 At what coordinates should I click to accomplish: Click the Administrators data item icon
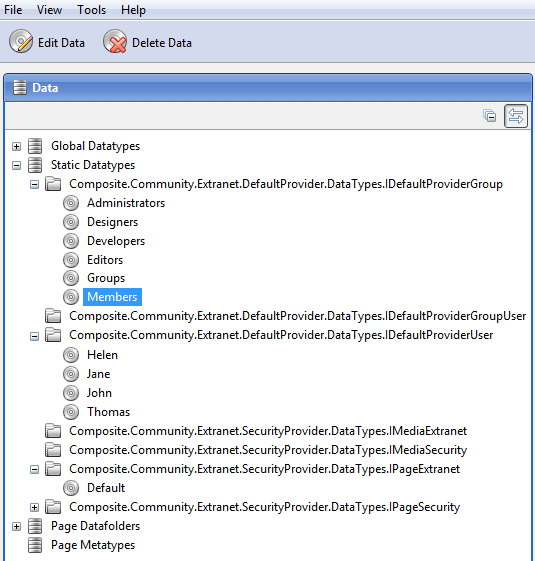[71, 203]
